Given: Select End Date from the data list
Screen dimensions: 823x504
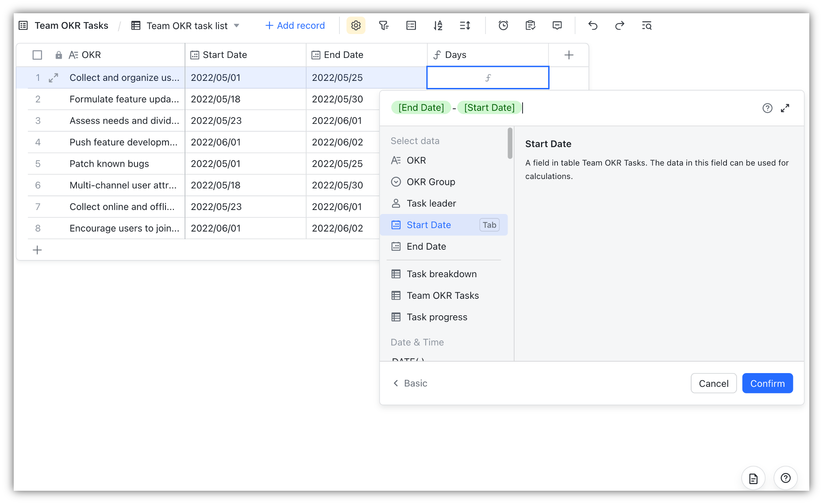Looking at the screenshot, I should click(426, 247).
